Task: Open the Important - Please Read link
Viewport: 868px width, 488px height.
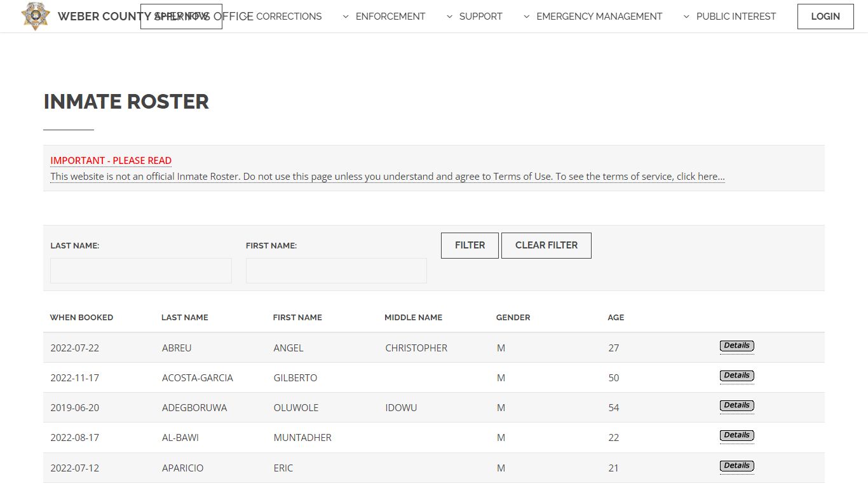Action: (x=111, y=161)
